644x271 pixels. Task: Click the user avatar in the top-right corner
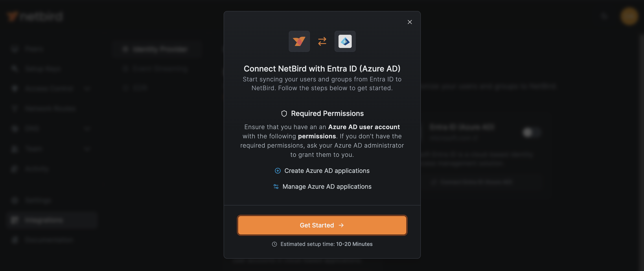pyautogui.click(x=629, y=16)
